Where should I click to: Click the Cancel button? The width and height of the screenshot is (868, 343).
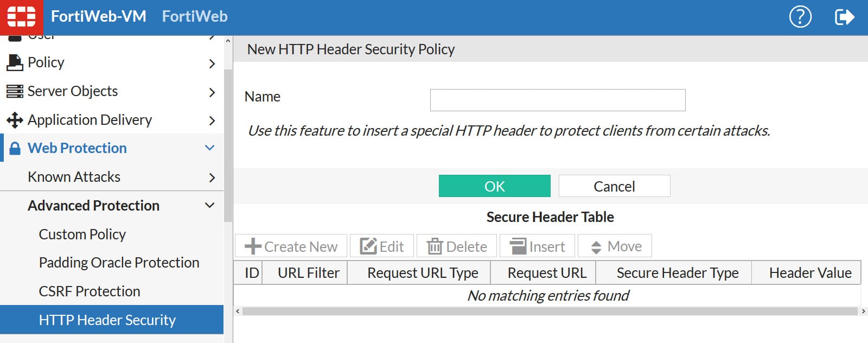pyautogui.click(x=615, y=186)
